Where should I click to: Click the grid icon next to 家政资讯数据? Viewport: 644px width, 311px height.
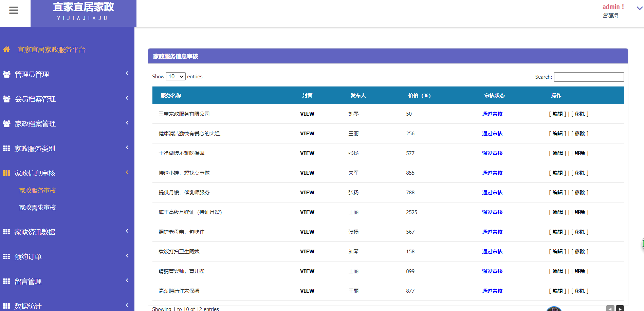coord(6,232)
